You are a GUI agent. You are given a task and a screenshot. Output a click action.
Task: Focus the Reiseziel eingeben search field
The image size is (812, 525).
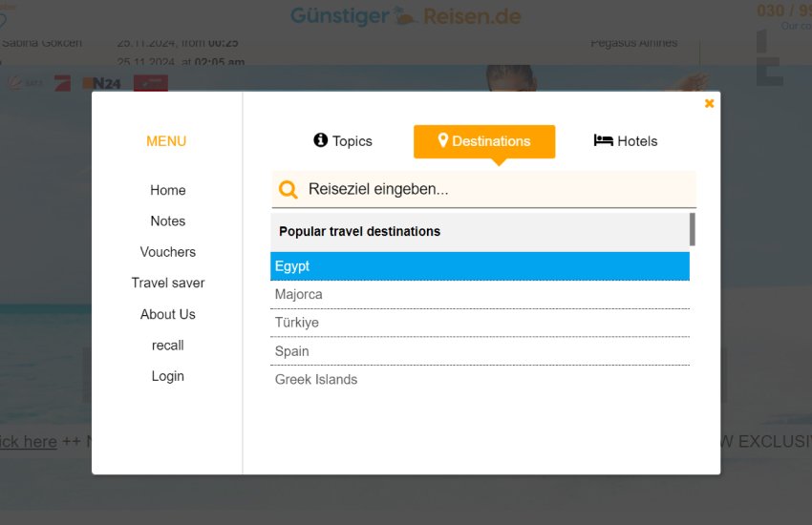point(483,189)
